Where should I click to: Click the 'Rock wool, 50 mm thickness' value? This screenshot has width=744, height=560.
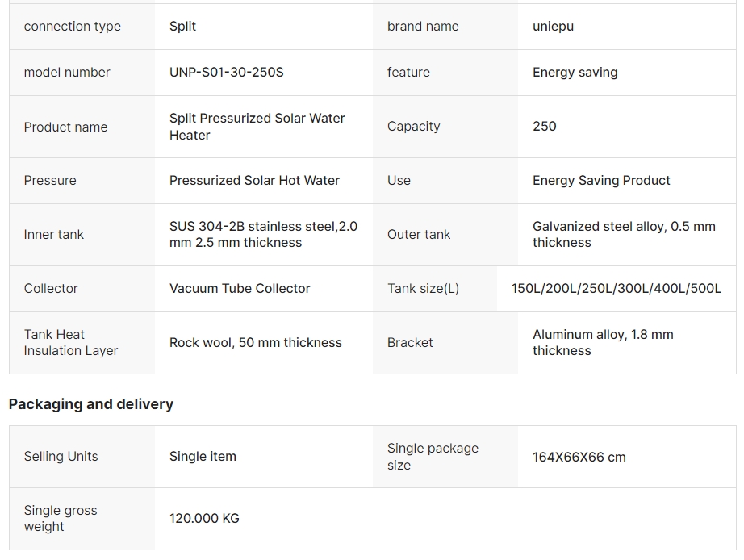[256, 343]
